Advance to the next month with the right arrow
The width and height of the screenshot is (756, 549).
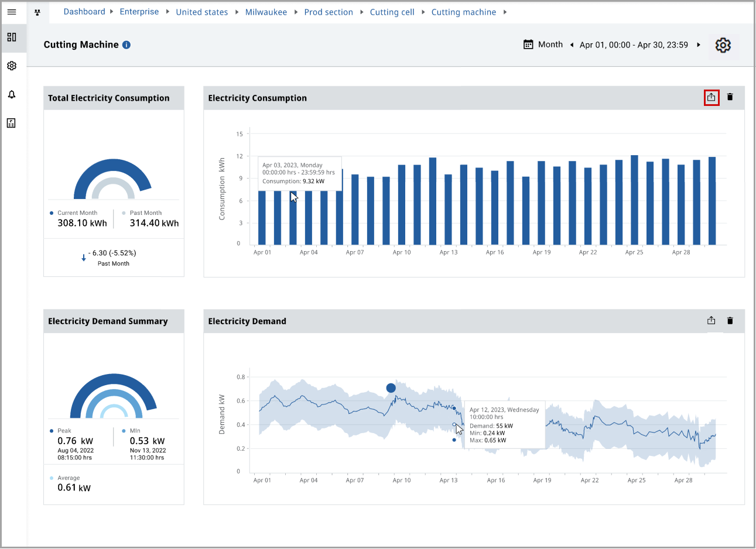click(x=697, y=44)
